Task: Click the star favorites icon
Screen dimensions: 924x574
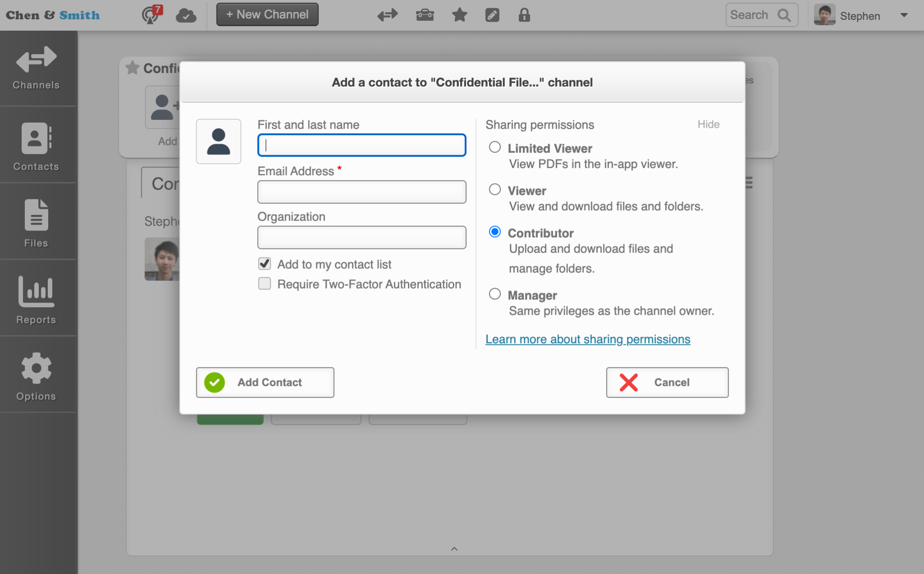Action: pos(459,15)
